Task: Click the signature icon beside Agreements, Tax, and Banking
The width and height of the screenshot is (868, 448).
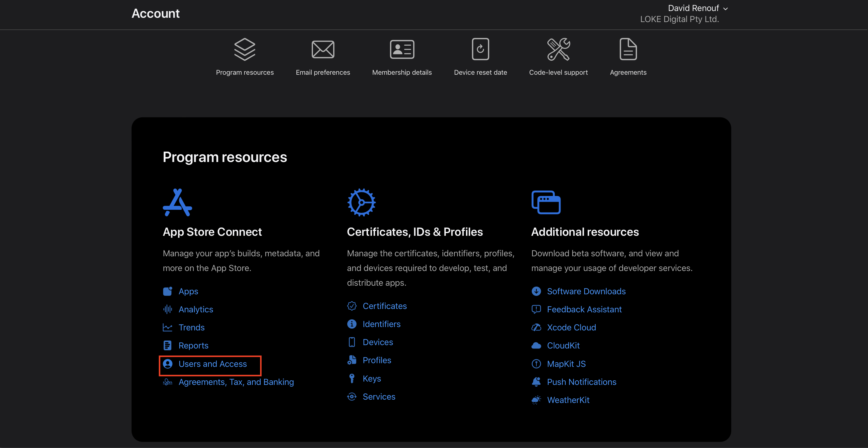Action: 167,382
